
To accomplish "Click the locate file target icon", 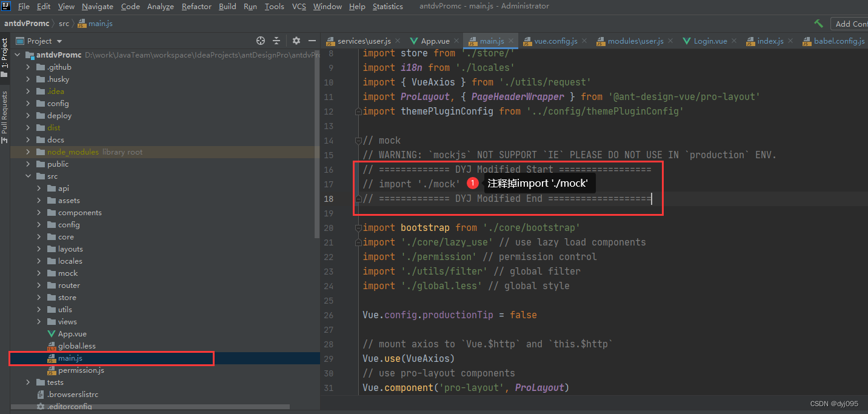I will click(261, 41).
